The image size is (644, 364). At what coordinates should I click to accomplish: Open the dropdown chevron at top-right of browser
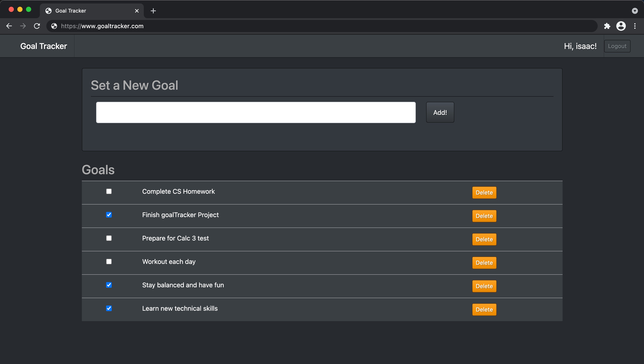[634, 11]
